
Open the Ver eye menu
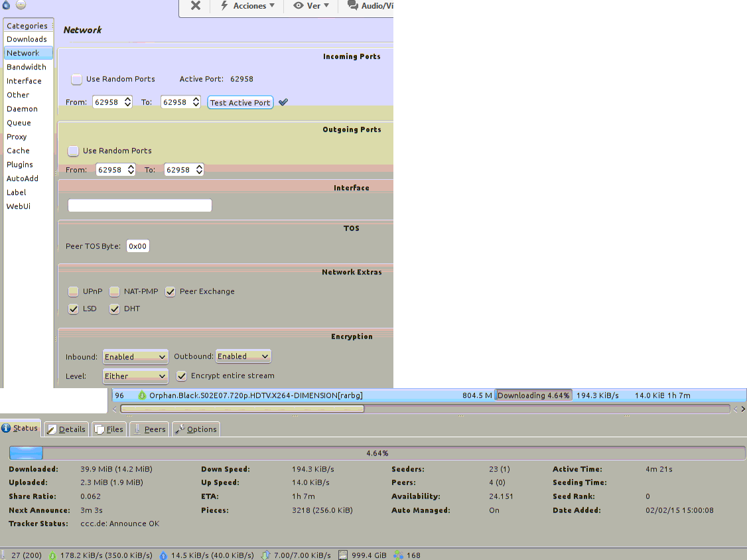coord(311,6)
